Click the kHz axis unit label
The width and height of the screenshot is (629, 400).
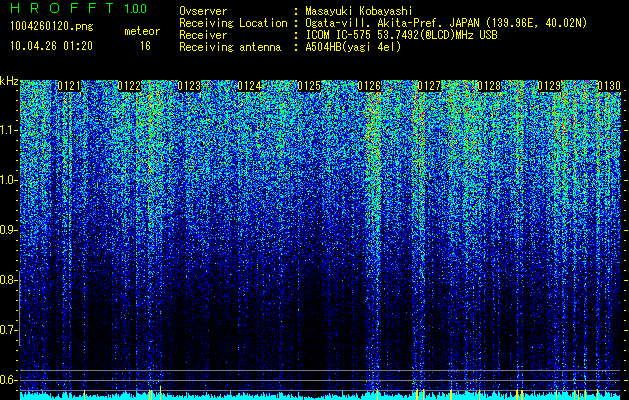(x=9, y=81)
